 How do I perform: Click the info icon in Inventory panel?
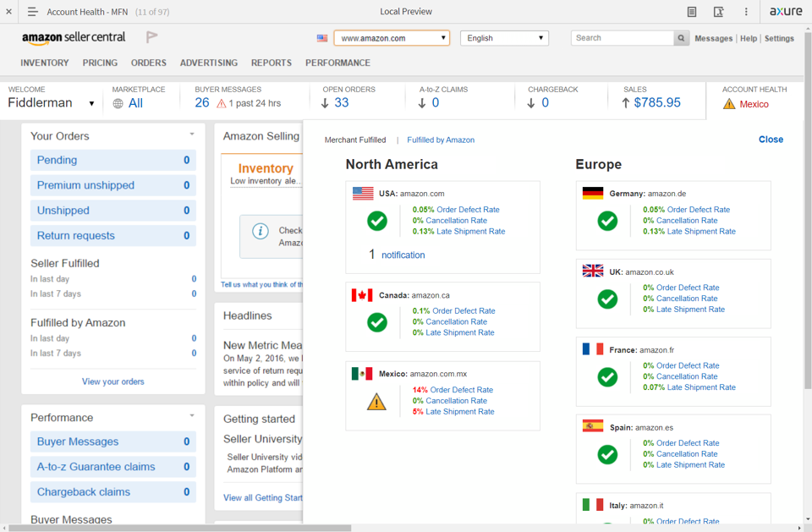coord(260,231)
